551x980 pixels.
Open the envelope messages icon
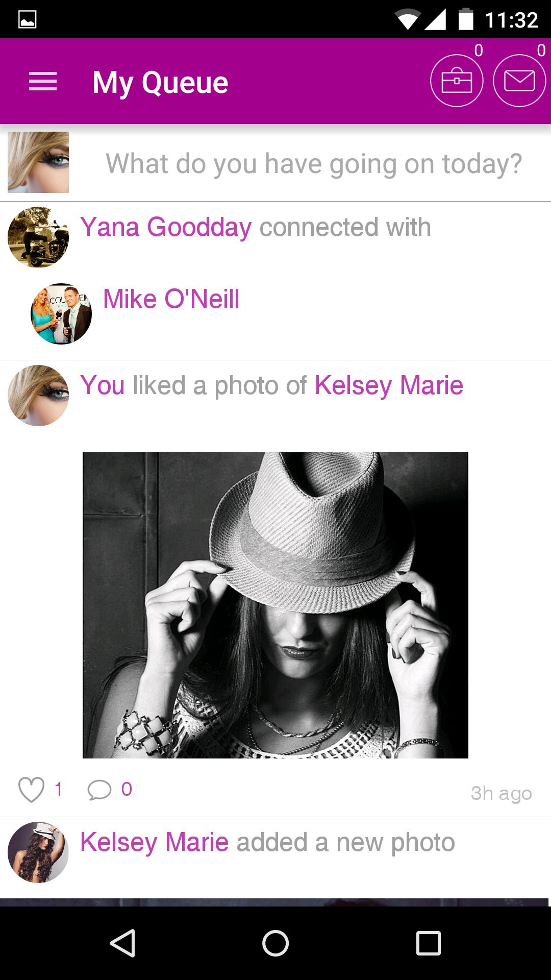(x=519, y=81)
